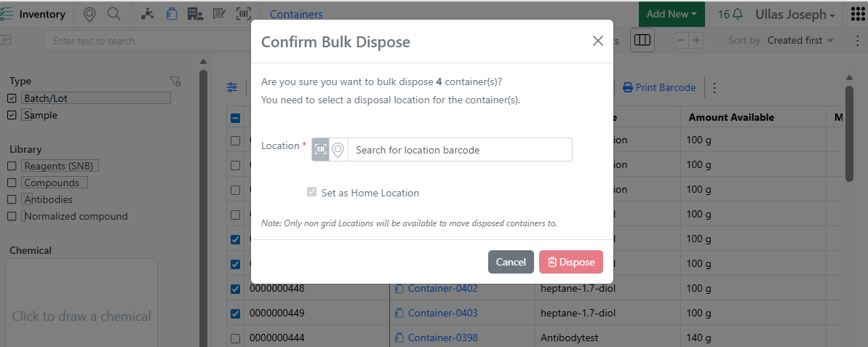The height and width of the screenshot is (347, 868).
Task: Check the Compounds library filter
Action: coord(12,183)
